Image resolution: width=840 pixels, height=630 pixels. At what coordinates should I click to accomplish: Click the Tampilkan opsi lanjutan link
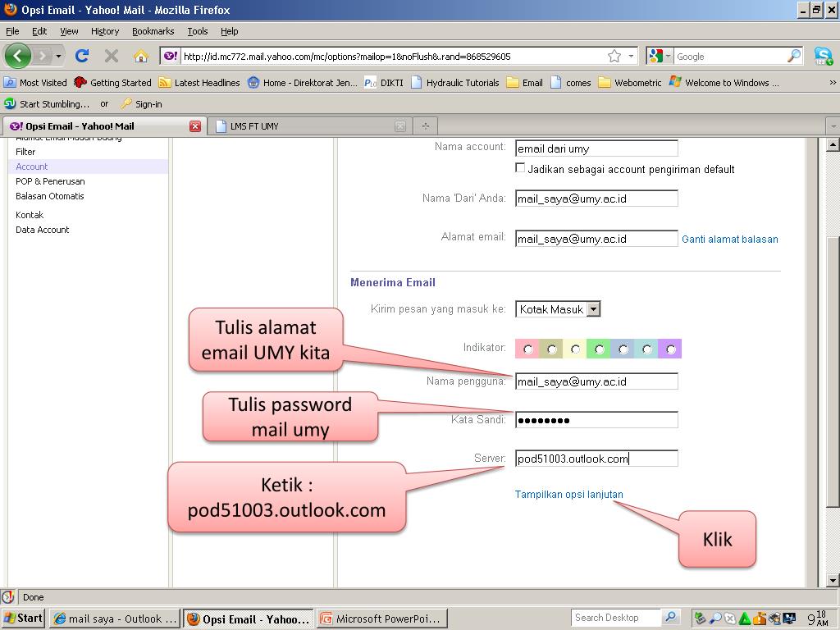(x=569, y=494)
